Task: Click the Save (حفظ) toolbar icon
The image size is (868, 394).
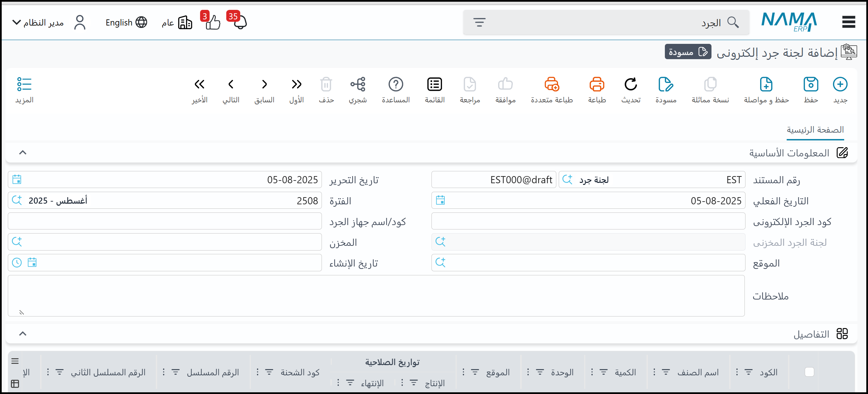Action: (x=810, y=85)
